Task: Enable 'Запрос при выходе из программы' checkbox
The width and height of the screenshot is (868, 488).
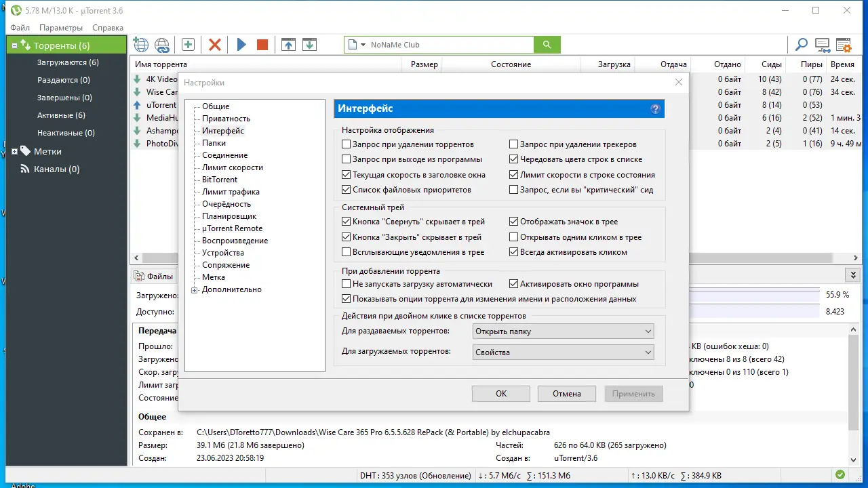Action: tap(347, 159)
